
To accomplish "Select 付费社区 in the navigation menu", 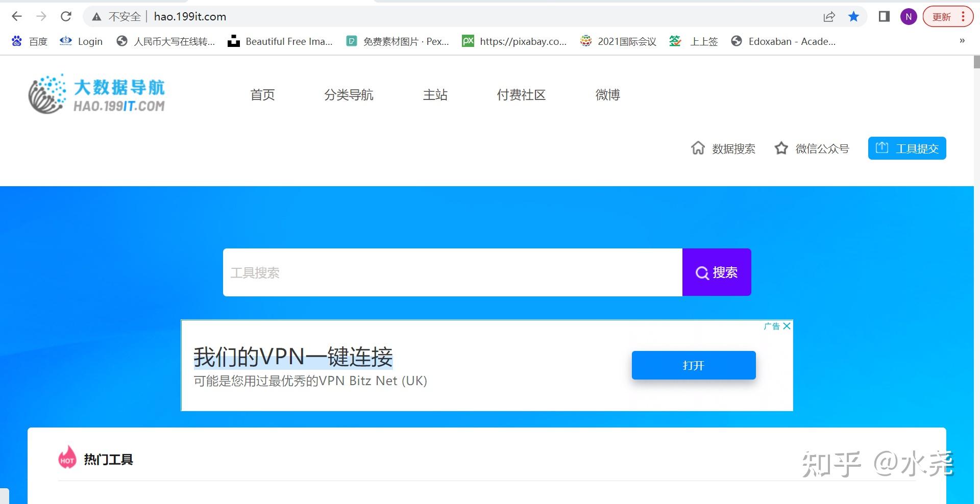I will (521, 95).
